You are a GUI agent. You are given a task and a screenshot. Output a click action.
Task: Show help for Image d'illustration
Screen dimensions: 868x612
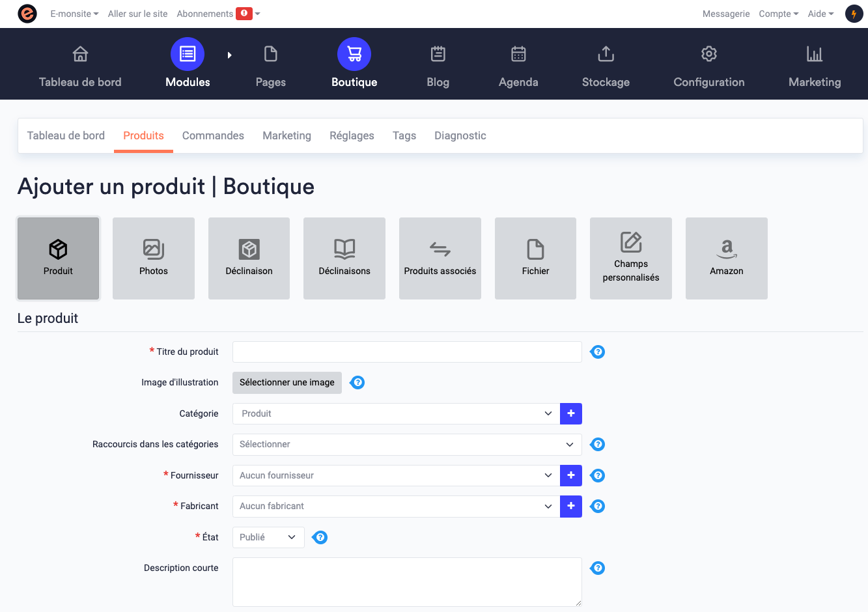[357, 383]
